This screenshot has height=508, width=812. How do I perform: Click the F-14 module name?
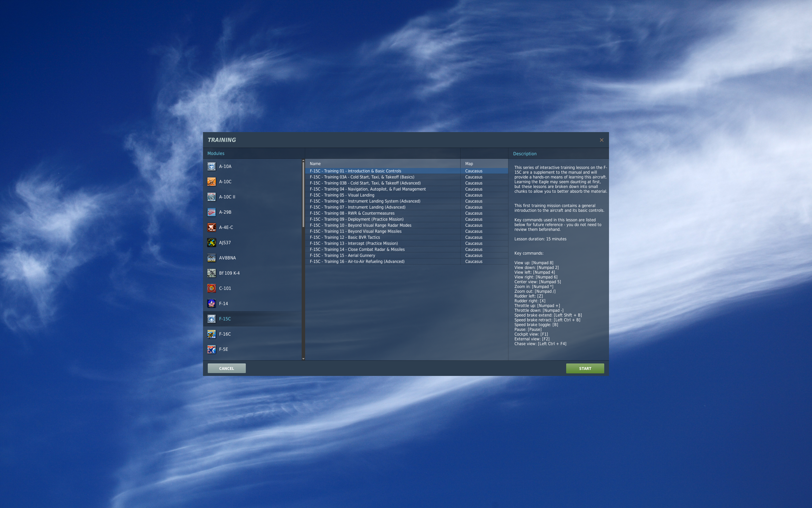[224, 304]
